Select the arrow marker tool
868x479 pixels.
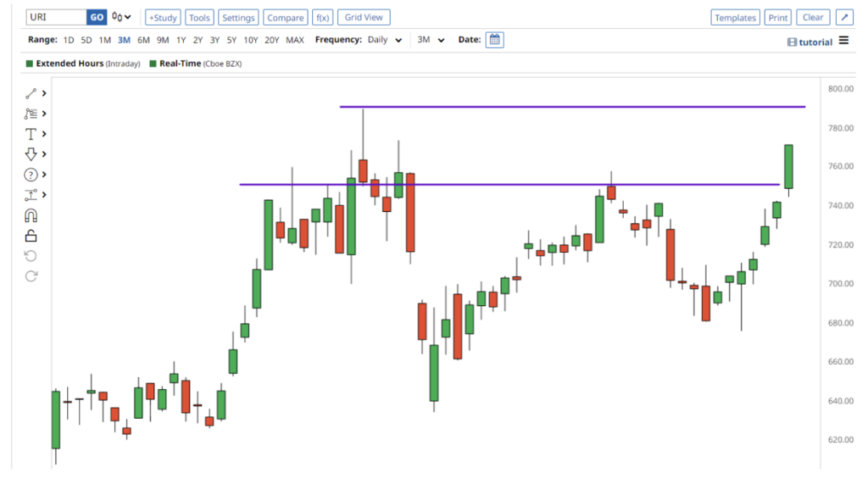coord(31,154)
